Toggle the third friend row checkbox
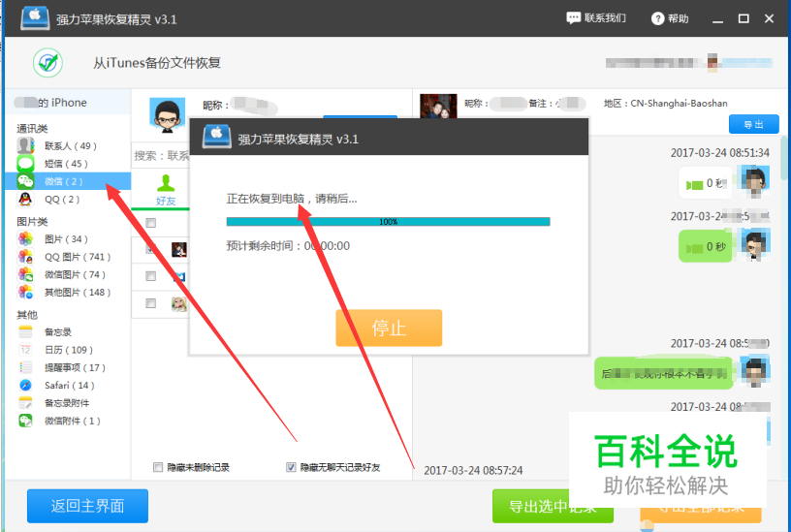 click(x=151, y=276)
